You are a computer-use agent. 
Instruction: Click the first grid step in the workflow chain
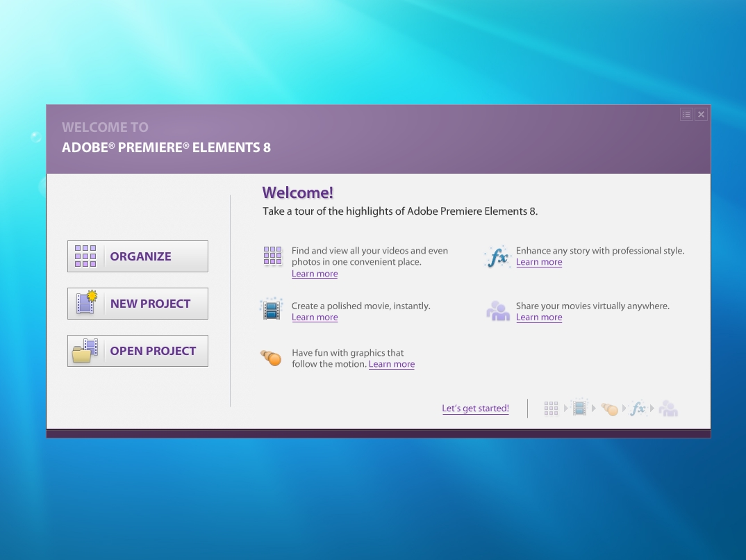(551, 408)
